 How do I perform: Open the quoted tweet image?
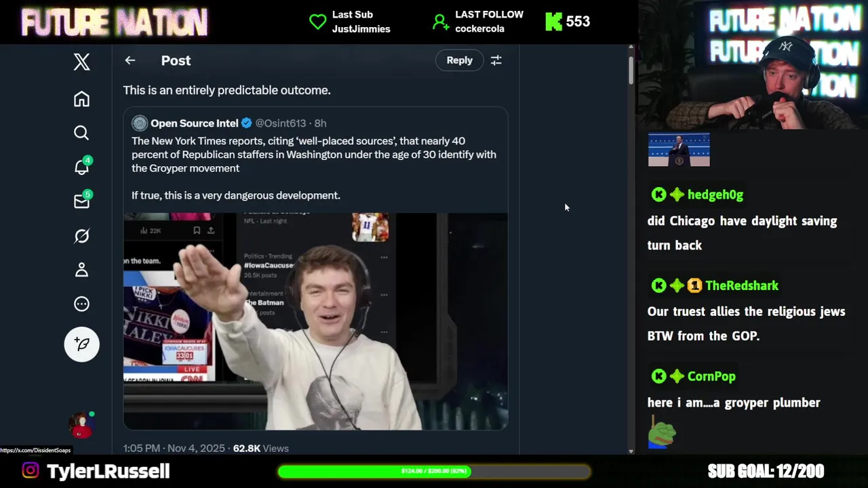pos(315,321)
